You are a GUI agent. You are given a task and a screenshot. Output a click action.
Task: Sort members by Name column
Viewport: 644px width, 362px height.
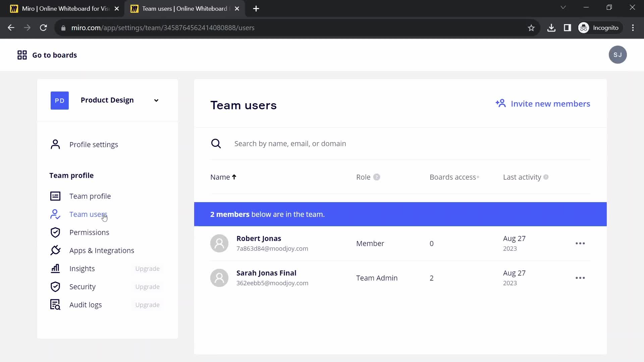click(223, 177)
